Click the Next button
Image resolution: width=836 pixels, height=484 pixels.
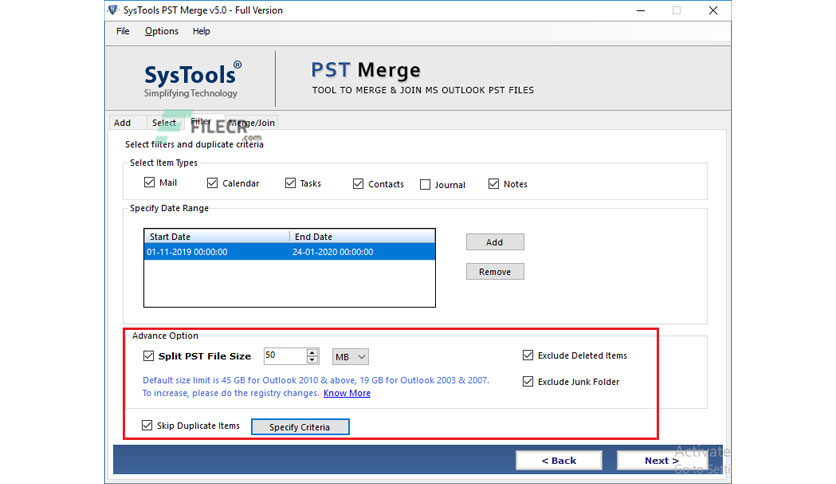(x=661, y=461)
